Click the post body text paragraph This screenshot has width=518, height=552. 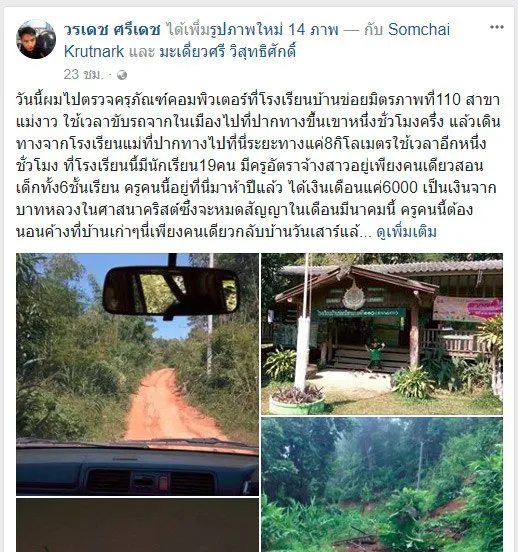pos(258,165)
